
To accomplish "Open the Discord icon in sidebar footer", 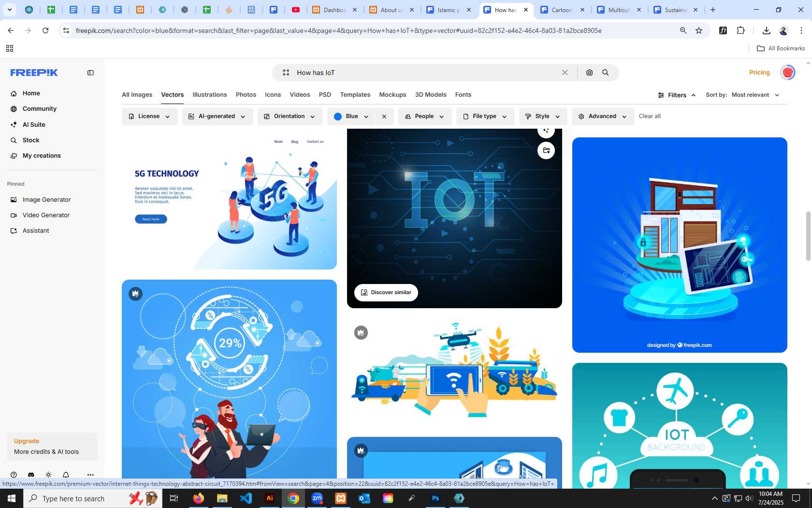I will [x=31, y=475].
